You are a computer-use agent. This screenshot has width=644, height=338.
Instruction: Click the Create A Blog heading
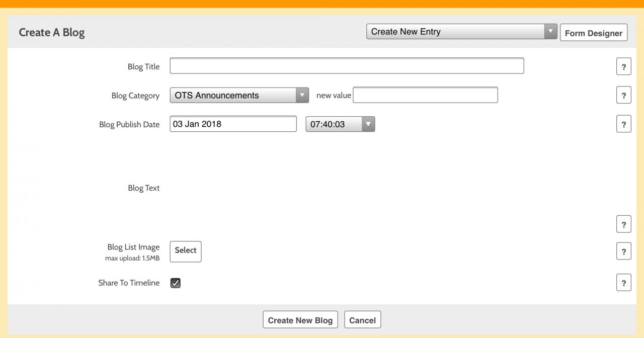(x=52, y=32)
